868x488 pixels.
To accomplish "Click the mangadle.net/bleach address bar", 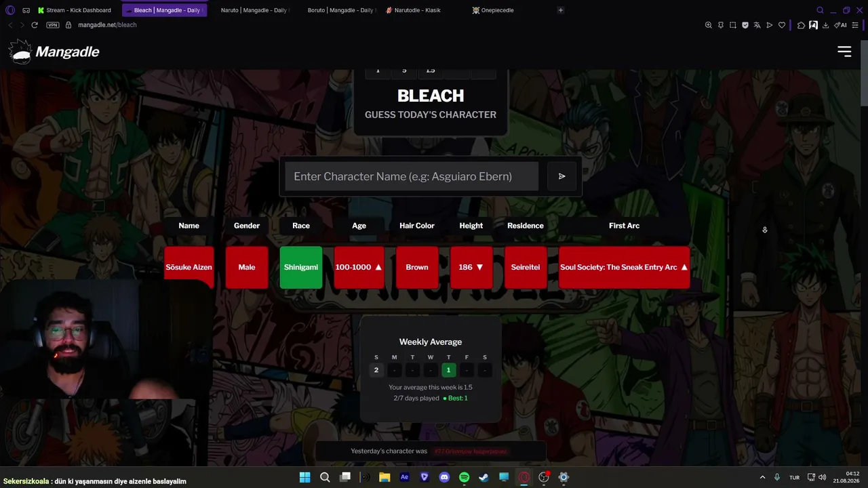I will point(107,25).
